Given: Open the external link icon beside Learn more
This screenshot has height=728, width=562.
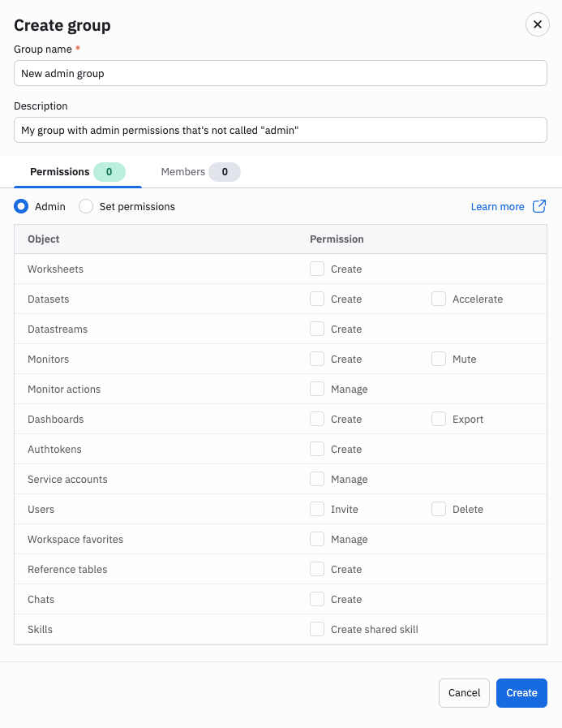Looking at the screenshot, I should tap(539, 206).
